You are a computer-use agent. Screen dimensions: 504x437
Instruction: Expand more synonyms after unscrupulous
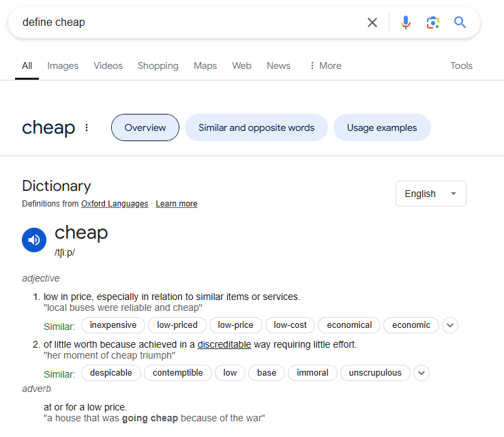pyautogui.click(x=421, y=373)
